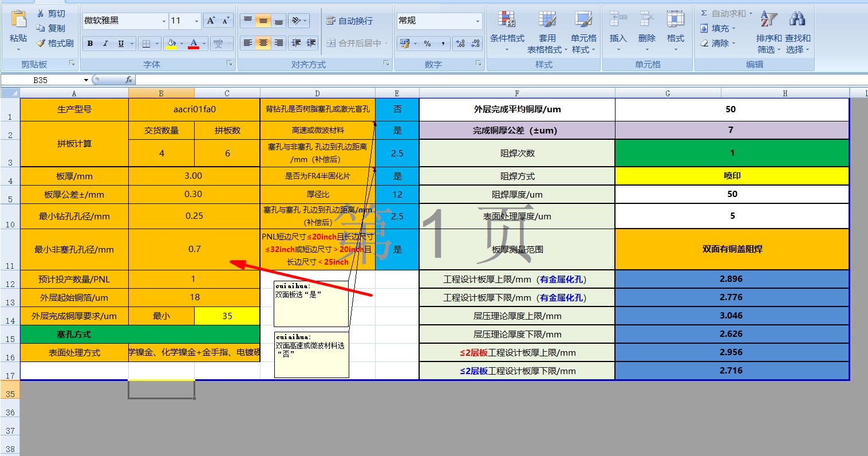This screenshot has width=868, height=456.
Task: Activate the Format Painter (格式刷)
Action: pyautogui.click(x=55, y=43)
